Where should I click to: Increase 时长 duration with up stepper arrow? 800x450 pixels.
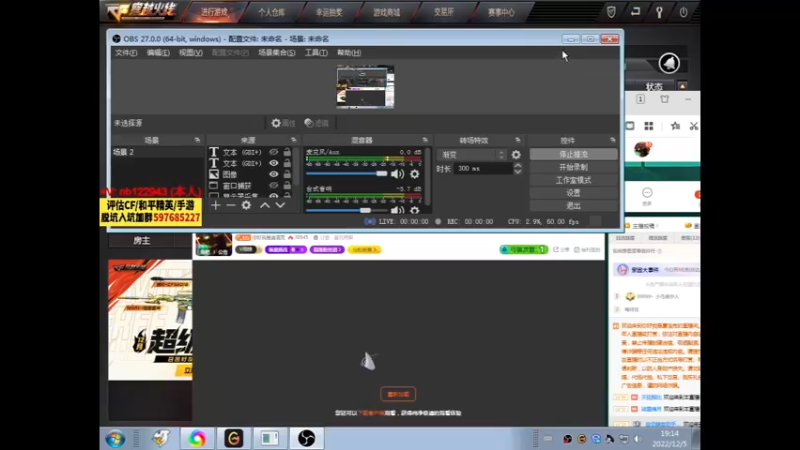(x=518, y=165)
